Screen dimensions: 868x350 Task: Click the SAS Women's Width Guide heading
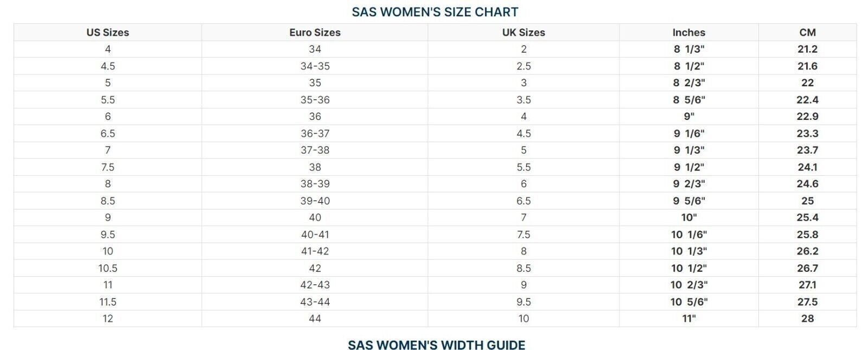point(436,345)
